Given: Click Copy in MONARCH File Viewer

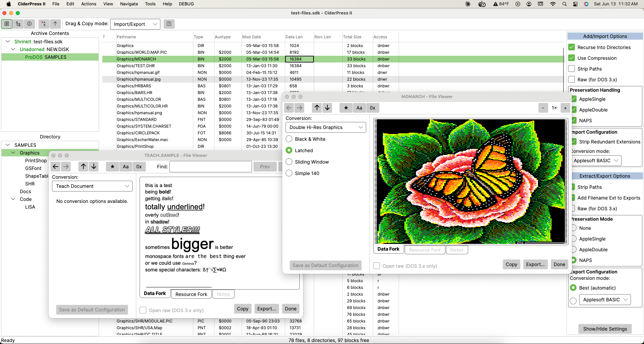Looking at the screenshot, I should point(511,264).
